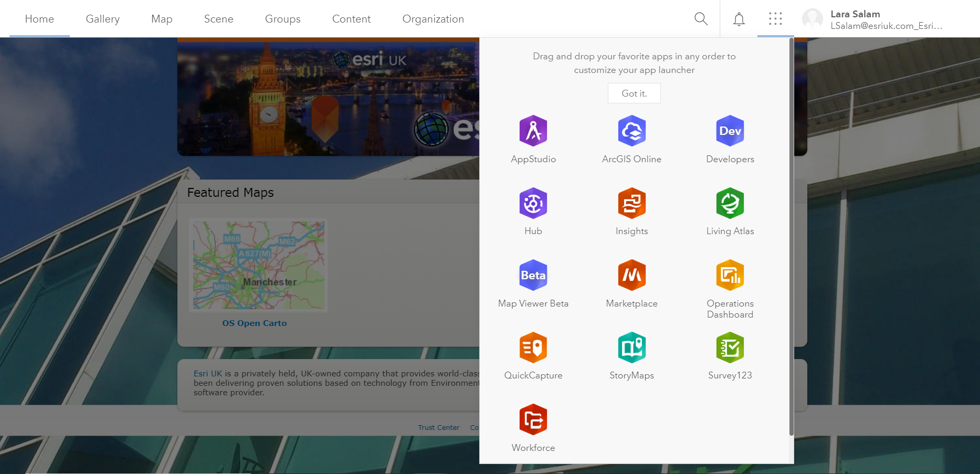Screen dimensions: 980x474
Task: Open the Gallery tab
Action: click(x=103, y=19)
